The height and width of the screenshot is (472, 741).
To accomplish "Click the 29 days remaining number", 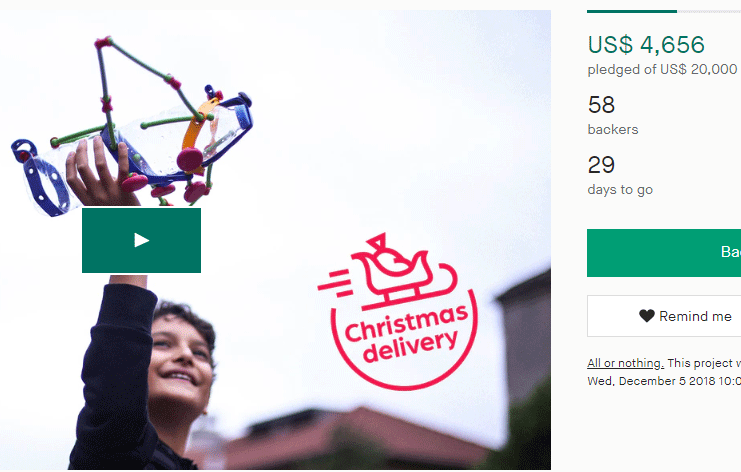I will [601, 165].
